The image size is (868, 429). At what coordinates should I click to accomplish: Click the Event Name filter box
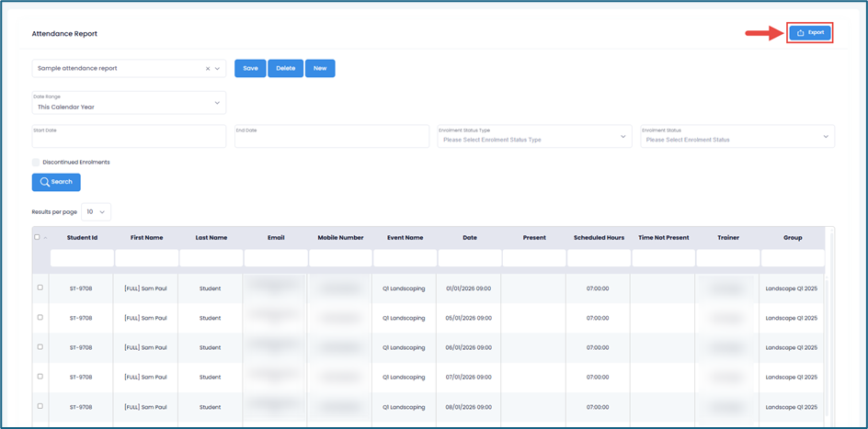(405, 258)
